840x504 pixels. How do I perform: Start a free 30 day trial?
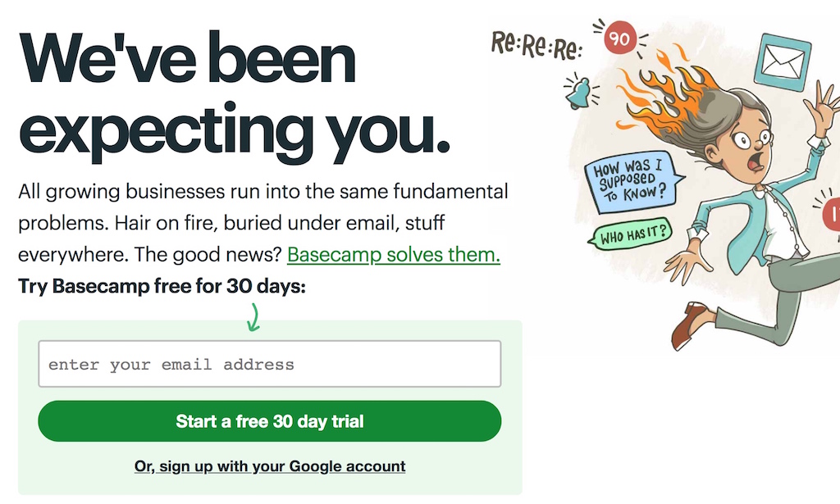[269, 421]
